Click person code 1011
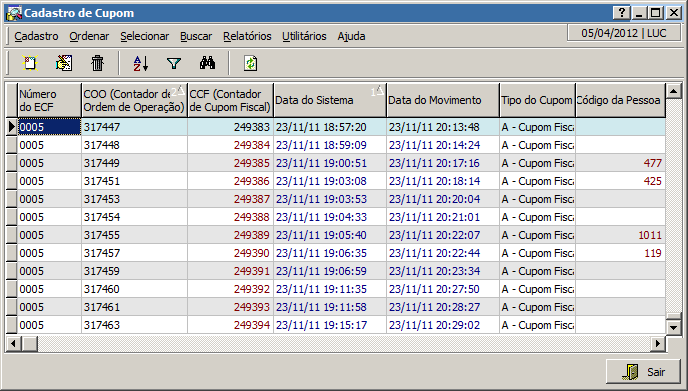This screenshot has width=688, height=391. click(620, 235)
